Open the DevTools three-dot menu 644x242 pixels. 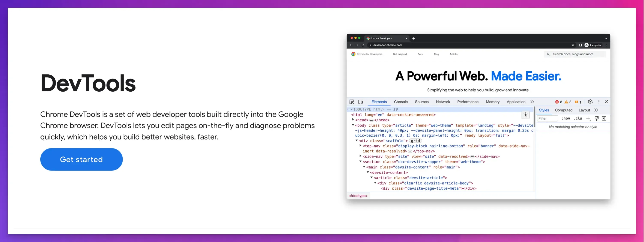coord(599,102)
